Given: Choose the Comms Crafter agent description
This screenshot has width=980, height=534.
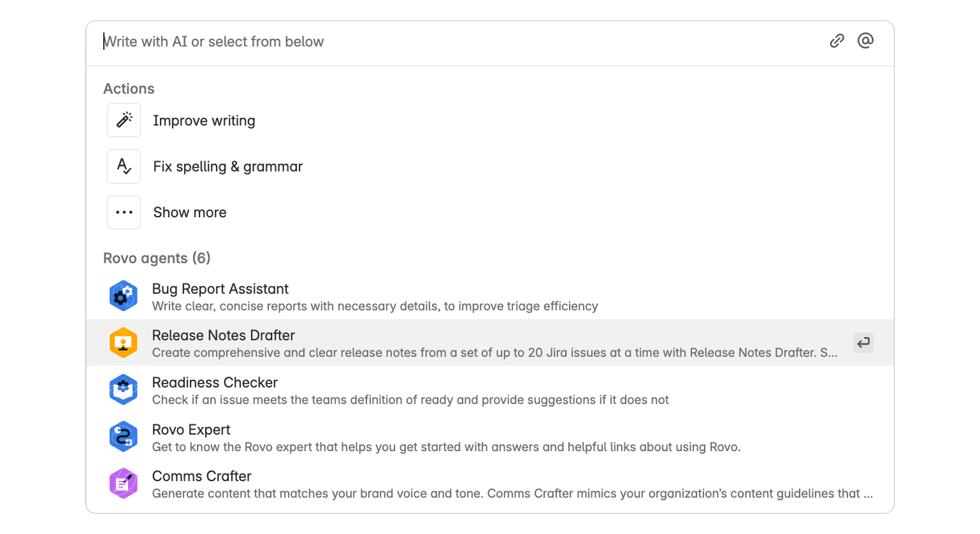Looking at the screenshot, I should (512, 494).
